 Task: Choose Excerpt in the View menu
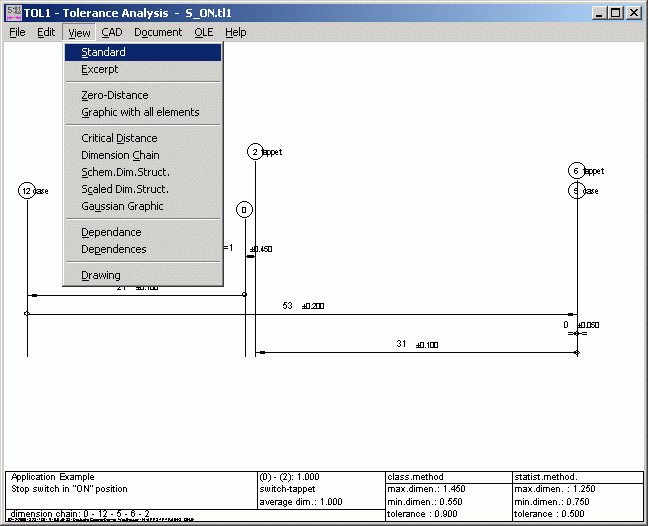point(99,70)
